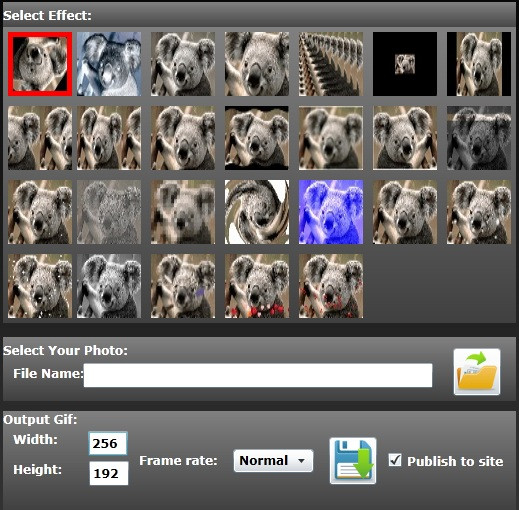This screenshot has height=510, width=519.
Task: Click the Height field showing 192
Action: tap(109, 473)
